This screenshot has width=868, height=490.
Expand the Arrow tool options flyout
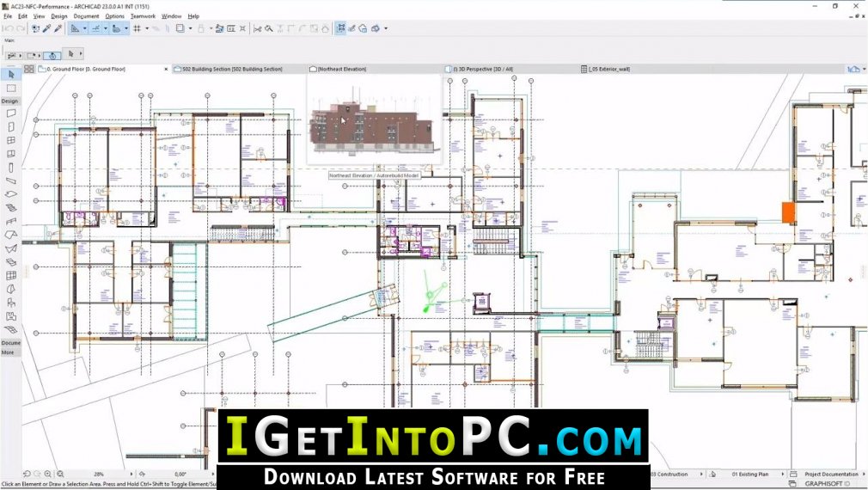pos(81,54)
